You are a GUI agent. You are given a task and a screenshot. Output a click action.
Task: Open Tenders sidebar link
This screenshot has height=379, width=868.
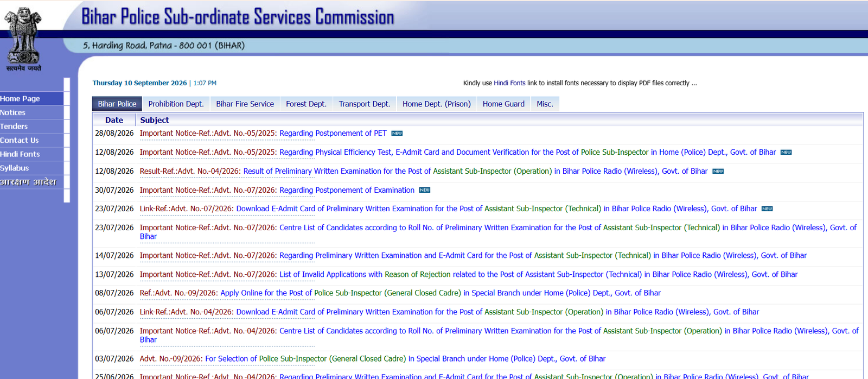(x=31, y=127)
